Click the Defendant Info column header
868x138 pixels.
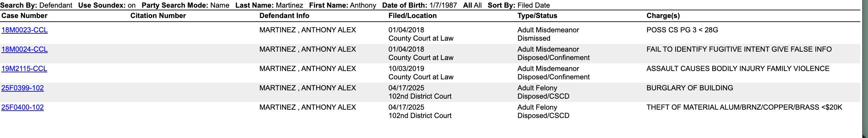(284, 16)
